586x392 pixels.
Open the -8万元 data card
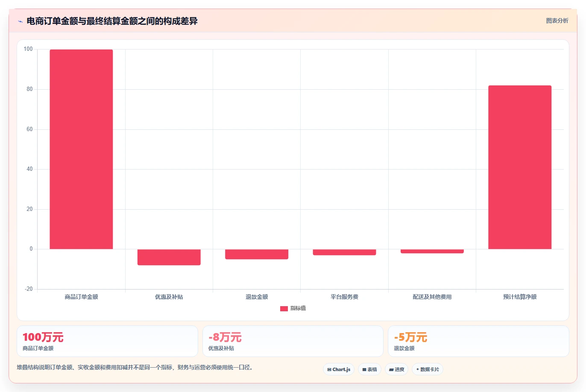point(293,341)
